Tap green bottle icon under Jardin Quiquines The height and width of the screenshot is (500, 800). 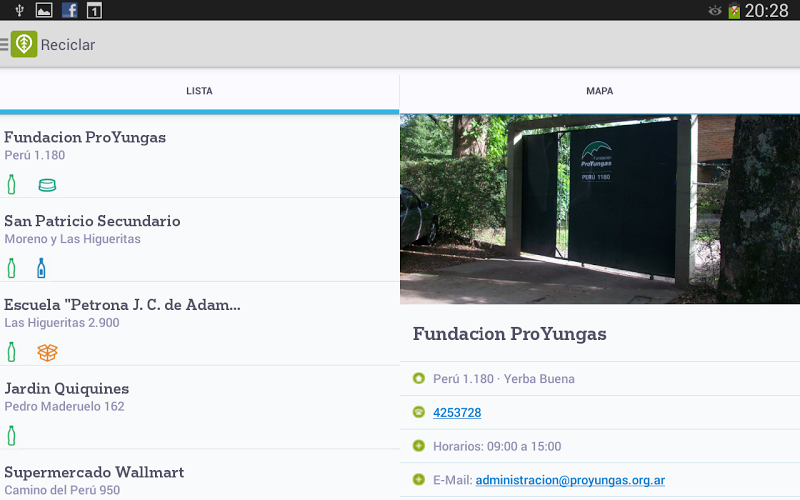pos(11,435)
